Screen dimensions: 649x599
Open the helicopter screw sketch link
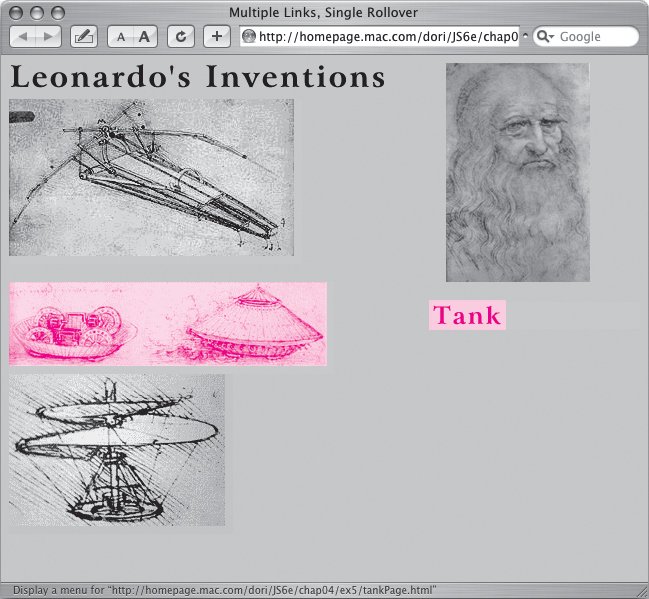point(117,450)
